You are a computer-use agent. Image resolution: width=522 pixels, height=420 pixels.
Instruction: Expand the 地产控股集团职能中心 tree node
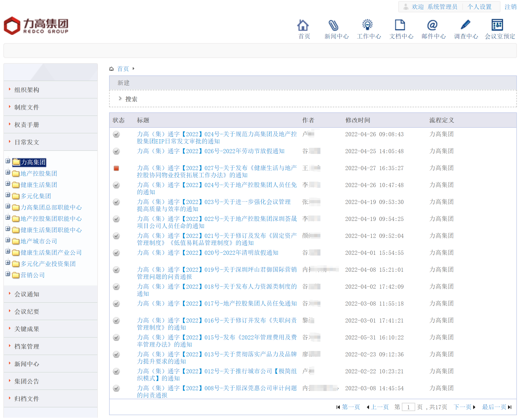pos(8,217)
